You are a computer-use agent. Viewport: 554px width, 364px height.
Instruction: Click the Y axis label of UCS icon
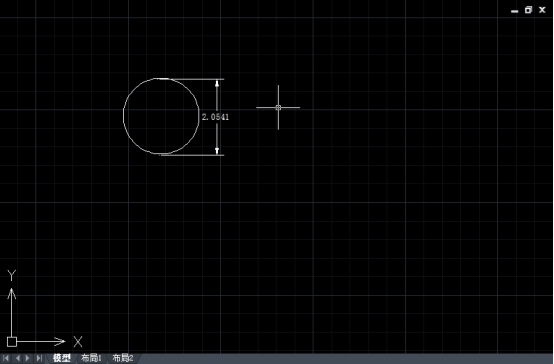(12, 275)
